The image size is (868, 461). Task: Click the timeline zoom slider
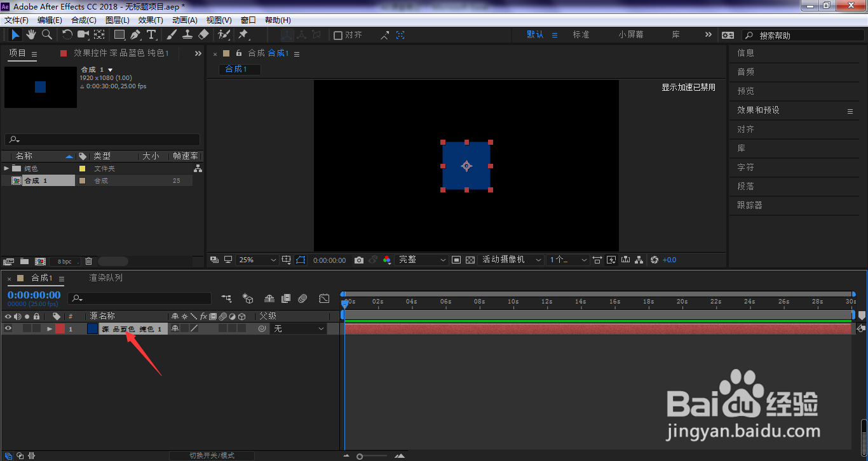(x=373, y=456)
